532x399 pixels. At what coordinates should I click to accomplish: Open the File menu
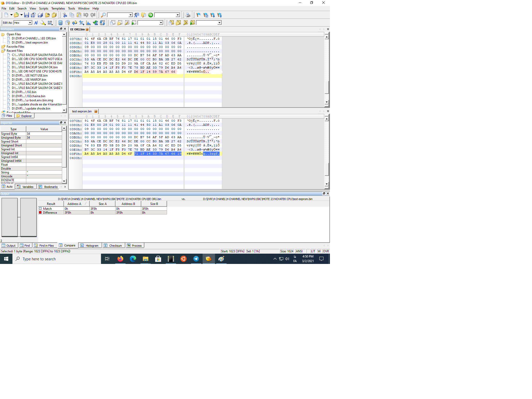(x=4, y=9)
